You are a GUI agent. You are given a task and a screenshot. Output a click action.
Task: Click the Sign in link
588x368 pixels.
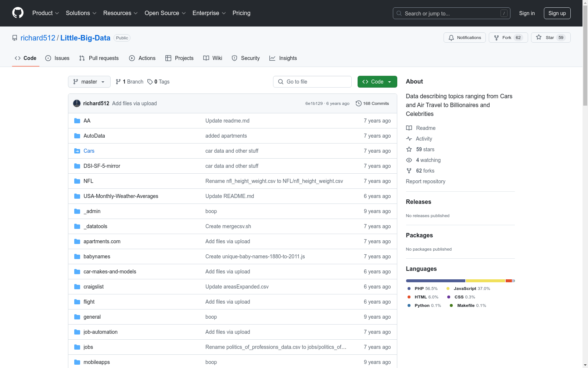coord(527,13)
